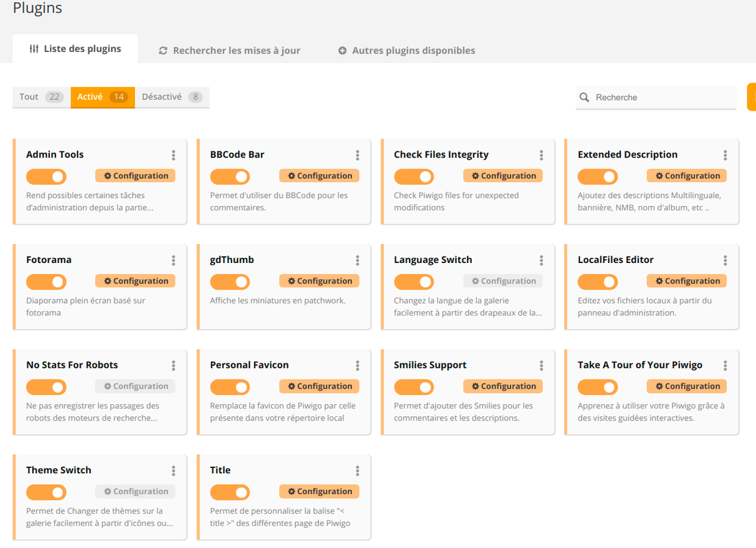756x548 pixels.
Task: Open gdThumb Configuration
Action: point(319,281)
